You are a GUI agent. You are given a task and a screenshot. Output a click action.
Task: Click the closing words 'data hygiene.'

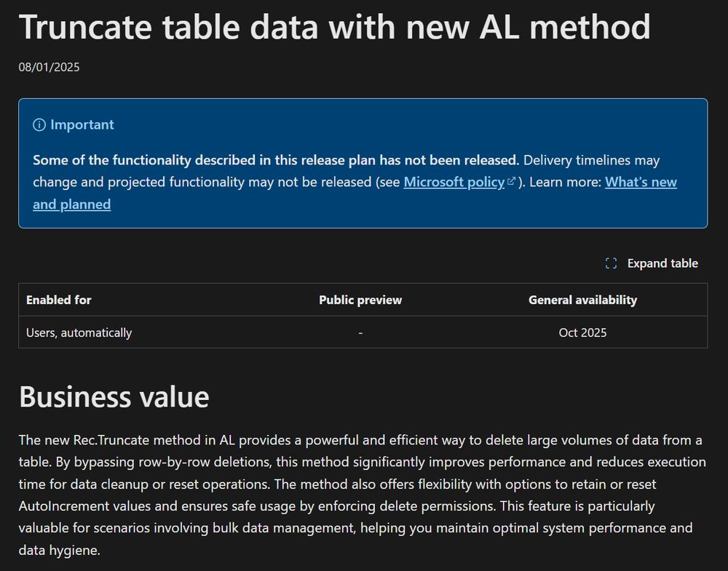60,550
